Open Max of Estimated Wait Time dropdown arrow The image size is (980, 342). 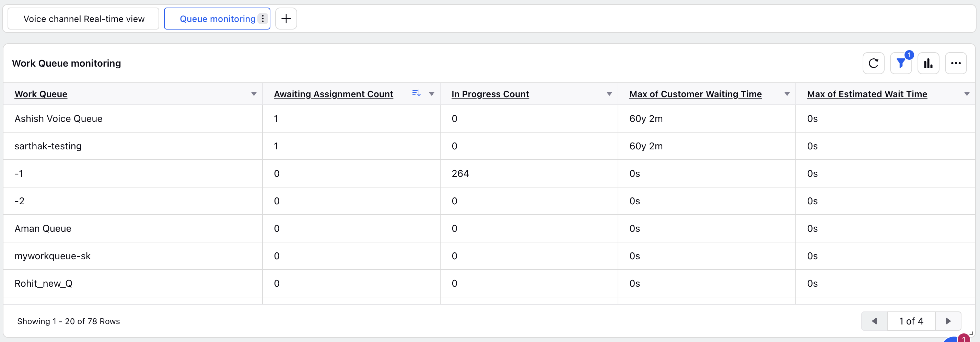[967, 94]
